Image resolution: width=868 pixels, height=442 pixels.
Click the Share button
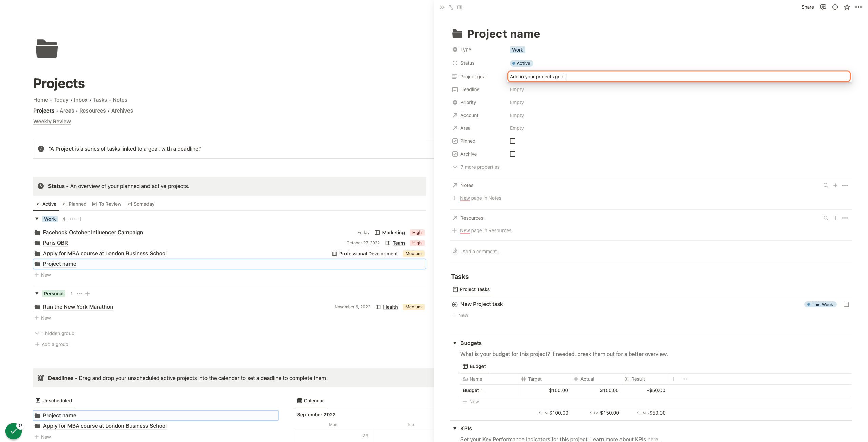click(808, 7)
